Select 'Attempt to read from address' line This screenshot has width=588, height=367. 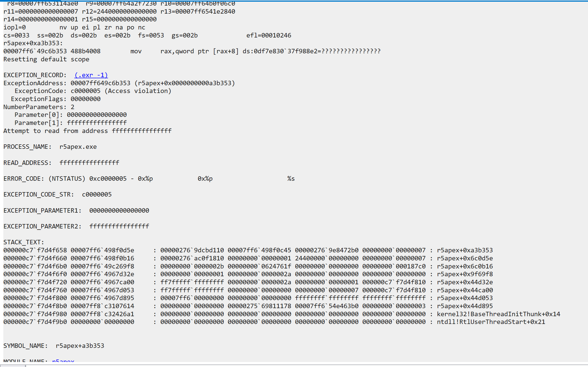(87, 131)
